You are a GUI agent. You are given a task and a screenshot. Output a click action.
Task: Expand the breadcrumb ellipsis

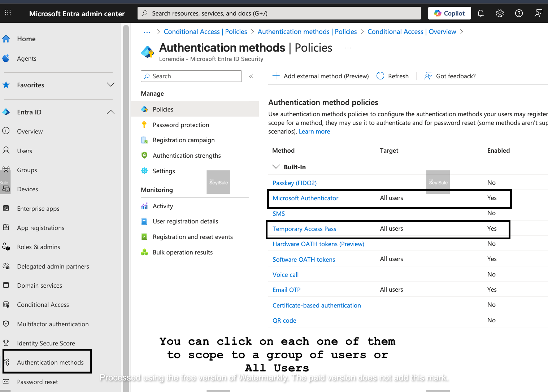pos(147,32)
